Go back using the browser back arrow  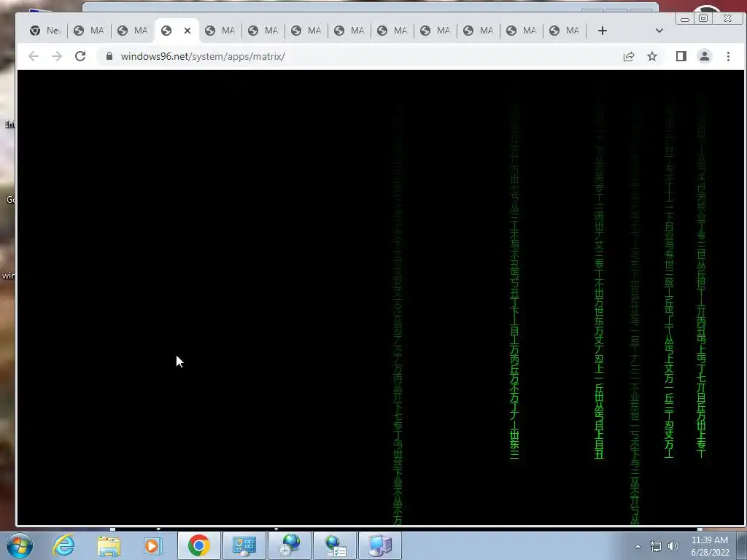(x=34, y=56)
